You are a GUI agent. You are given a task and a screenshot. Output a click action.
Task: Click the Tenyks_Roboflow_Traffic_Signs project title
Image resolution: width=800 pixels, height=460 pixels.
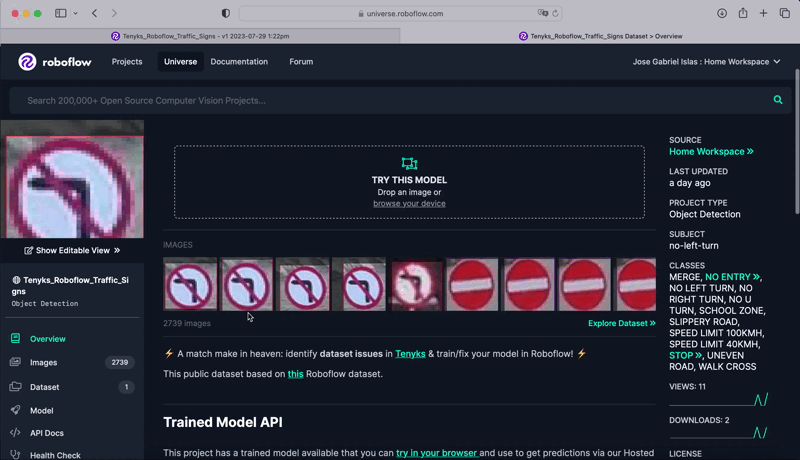70,286
